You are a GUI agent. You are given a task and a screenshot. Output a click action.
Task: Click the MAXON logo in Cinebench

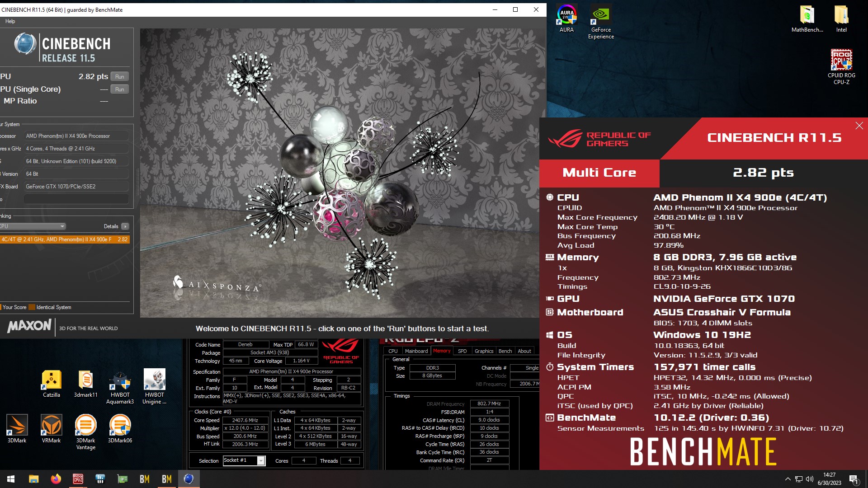tap(30, 326)
